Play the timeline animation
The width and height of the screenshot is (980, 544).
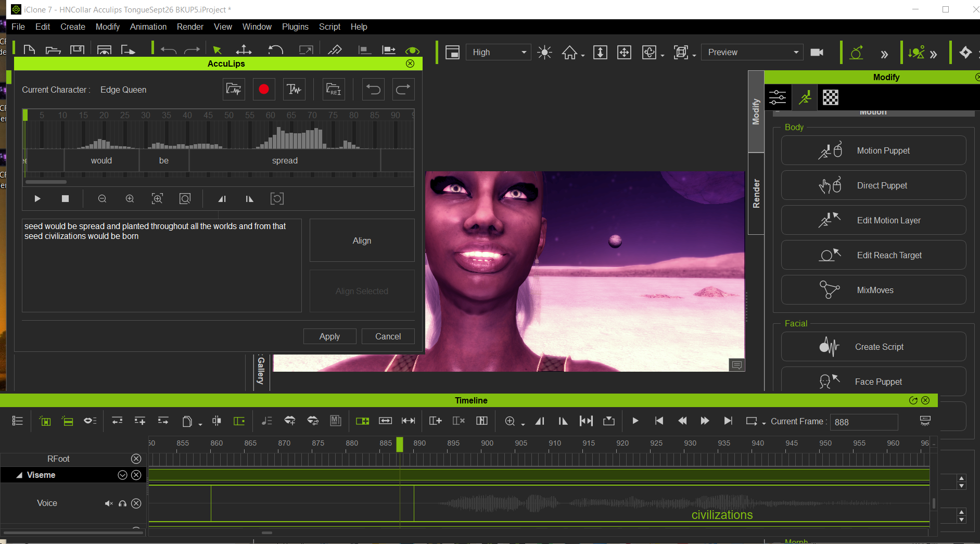635,421
